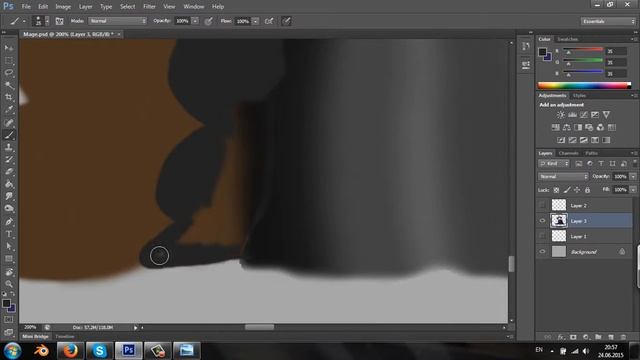The width and height of the screenshot is (640, 360).
Task: Toggle tablet pressure controls opacity
Action: pos(209,21)
